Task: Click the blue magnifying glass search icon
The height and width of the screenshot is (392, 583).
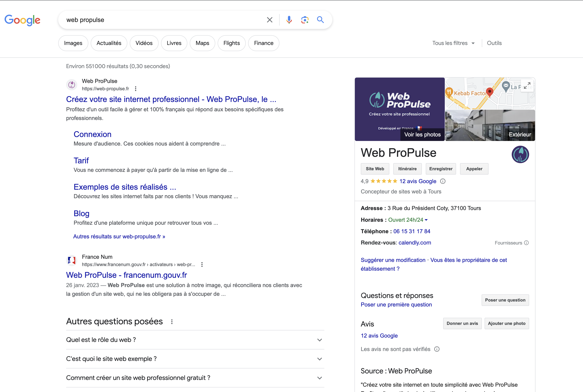Action: click(320, 20)
